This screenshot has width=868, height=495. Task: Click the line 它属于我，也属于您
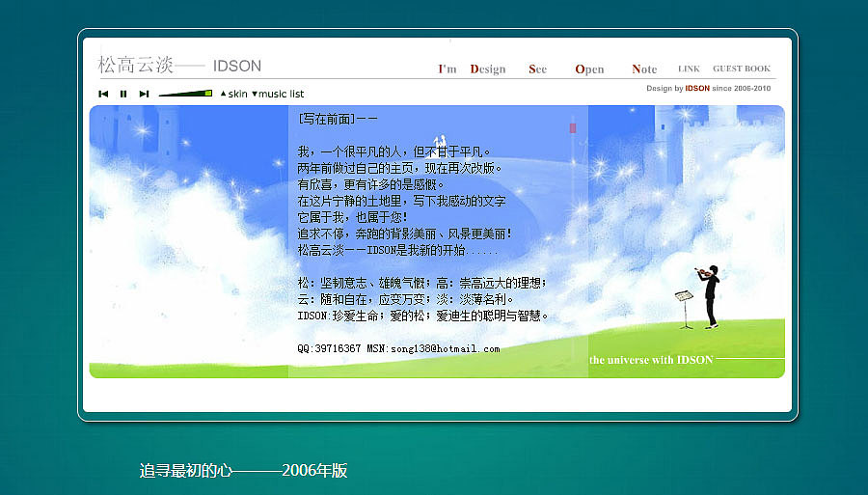click(x=353, y=217)
